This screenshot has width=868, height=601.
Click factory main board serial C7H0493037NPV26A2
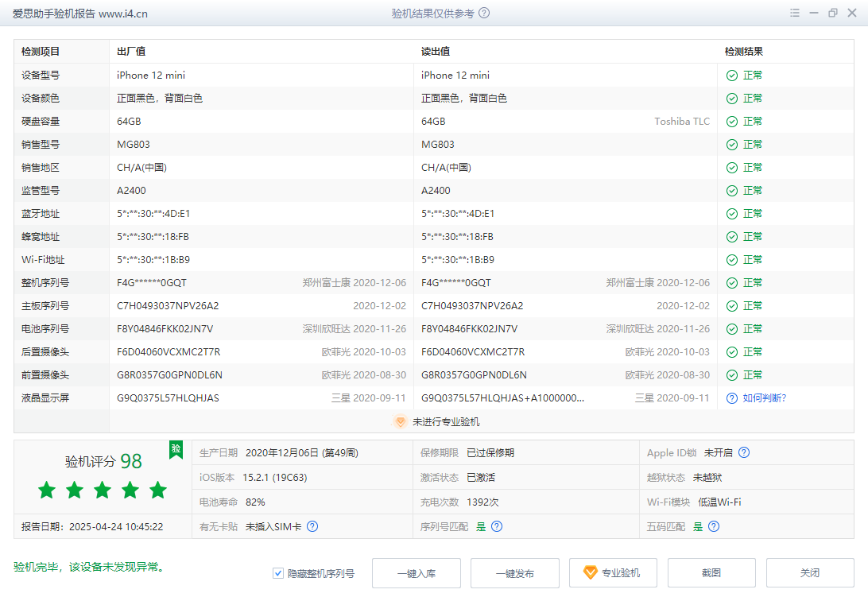click(x=168, y=306)
